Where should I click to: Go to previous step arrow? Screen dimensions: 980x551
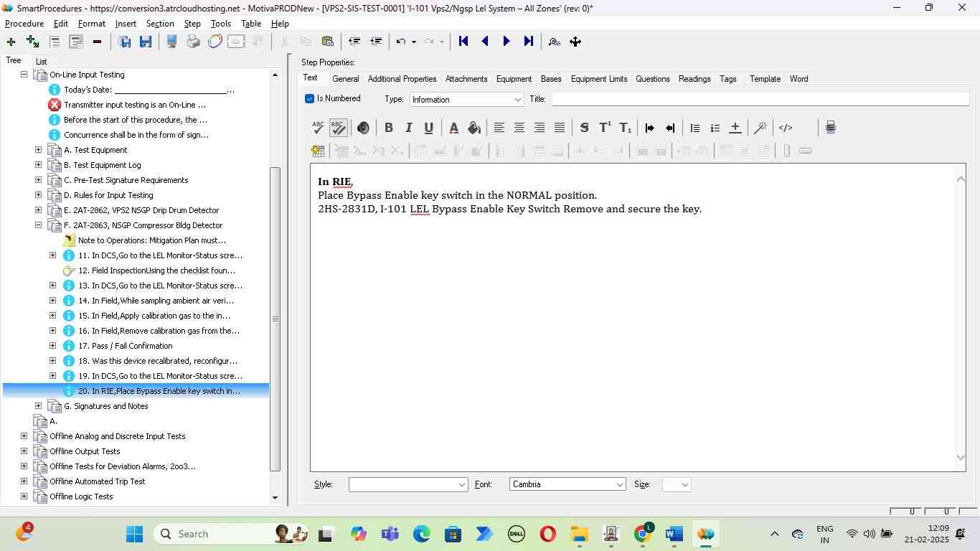tap(485, 42)
